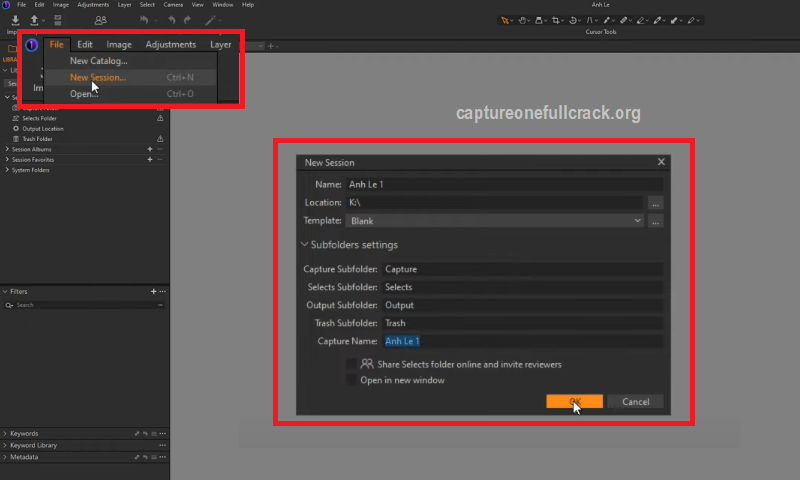Browse for Location with ellipsis button

[x=656, y=203]
